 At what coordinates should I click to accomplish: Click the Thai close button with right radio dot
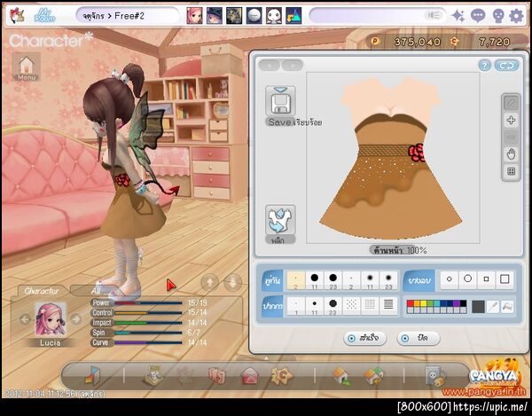pos(419,338)
